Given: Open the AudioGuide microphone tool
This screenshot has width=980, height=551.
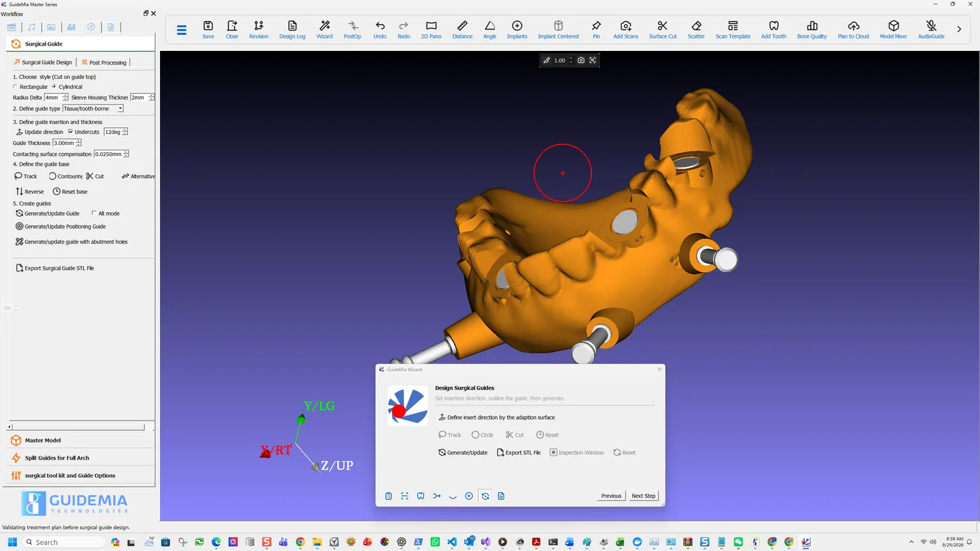Looking at the screenshot, I should pyautogui.click(x=931, y=29).
